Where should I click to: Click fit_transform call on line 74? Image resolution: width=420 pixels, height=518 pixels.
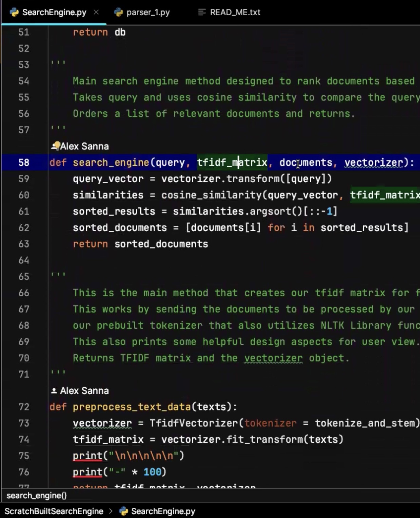pyautogui.click(x=265, y=439)
